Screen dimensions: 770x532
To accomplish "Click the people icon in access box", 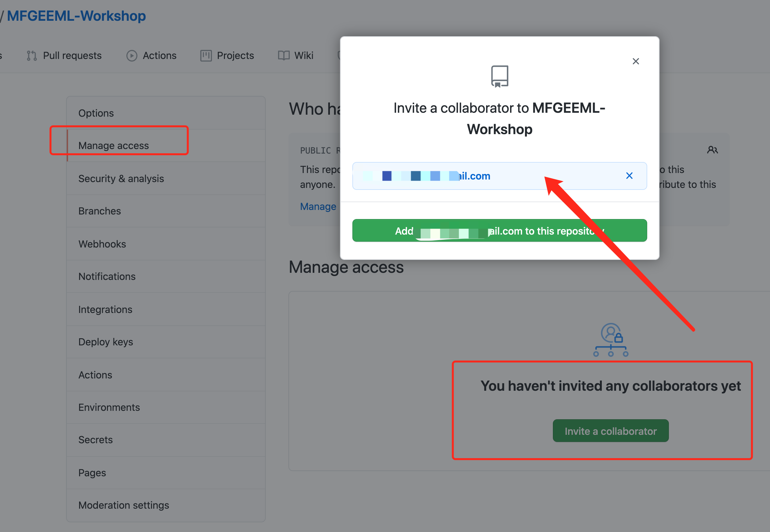I will (712, 150).
